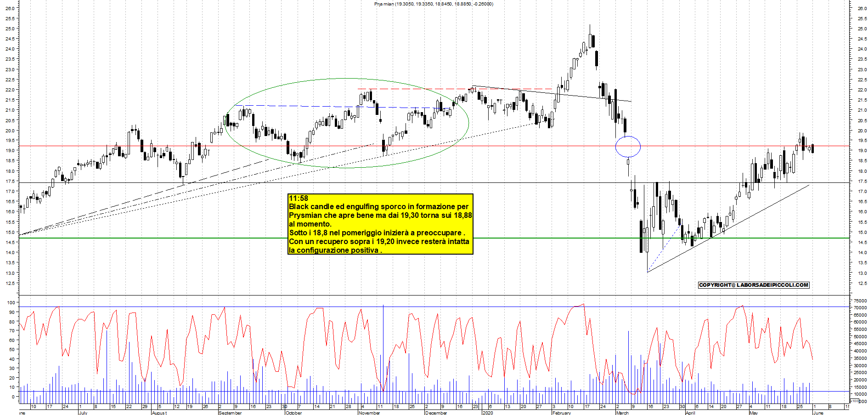Click the 26.0 label on the right price axis
868x415 pixels.
click(862, 8)
